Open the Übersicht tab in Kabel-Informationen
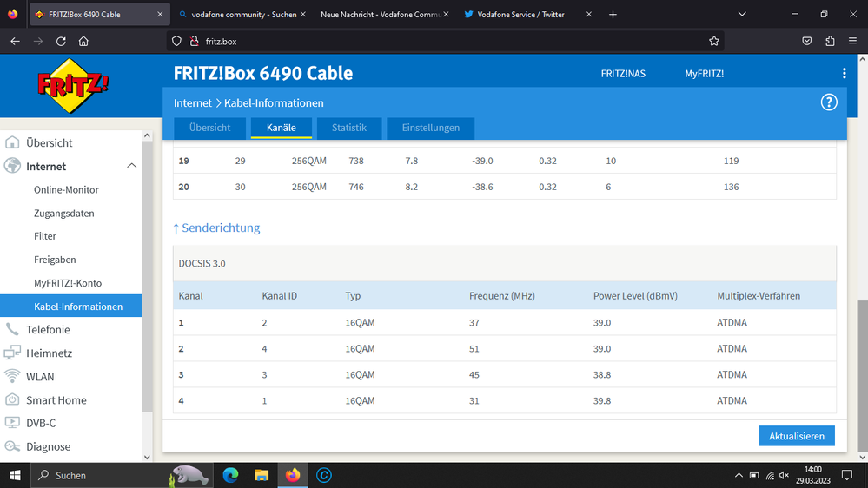This screenshot has width=868, height=488. pos(209,128)
